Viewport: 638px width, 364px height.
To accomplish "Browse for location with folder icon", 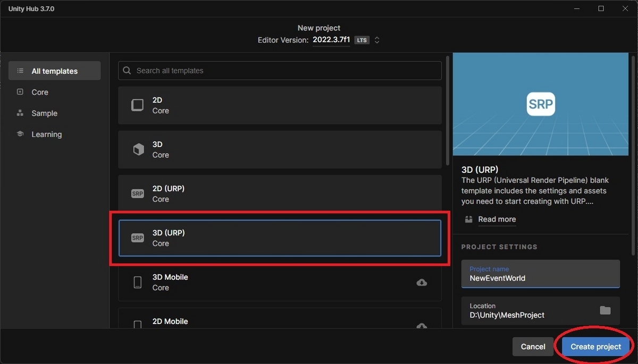I will [x=605, y=310].
